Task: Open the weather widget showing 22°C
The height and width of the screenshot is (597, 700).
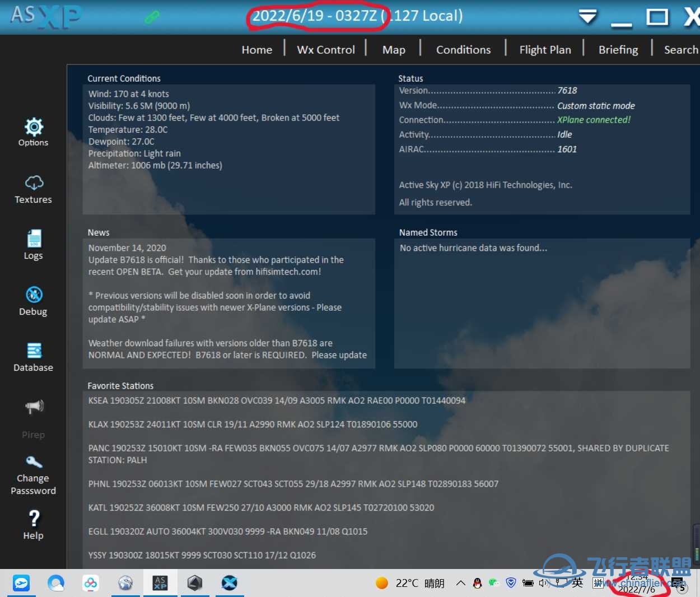Action: click(410, 583)
